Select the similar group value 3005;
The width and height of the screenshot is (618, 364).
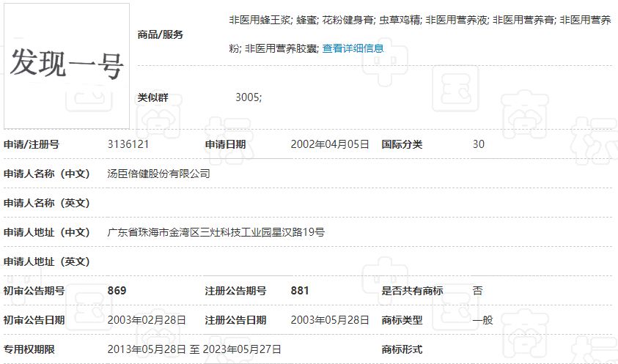(249, 97)
